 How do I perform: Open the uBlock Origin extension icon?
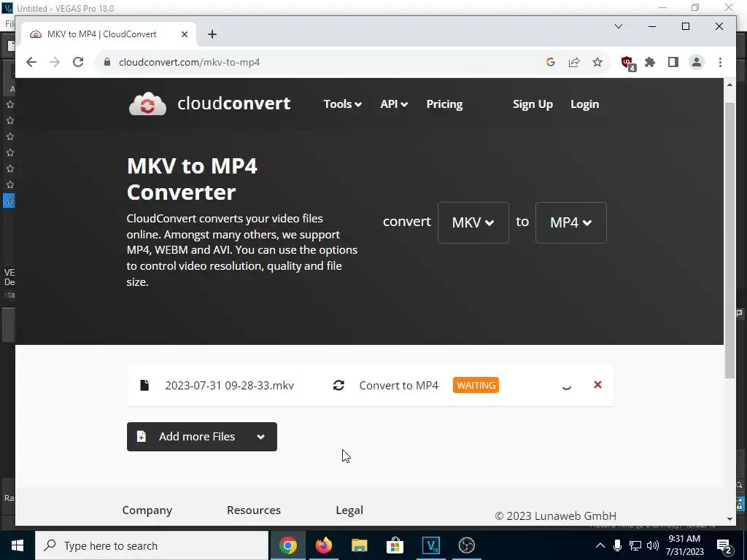click(628, 63)
